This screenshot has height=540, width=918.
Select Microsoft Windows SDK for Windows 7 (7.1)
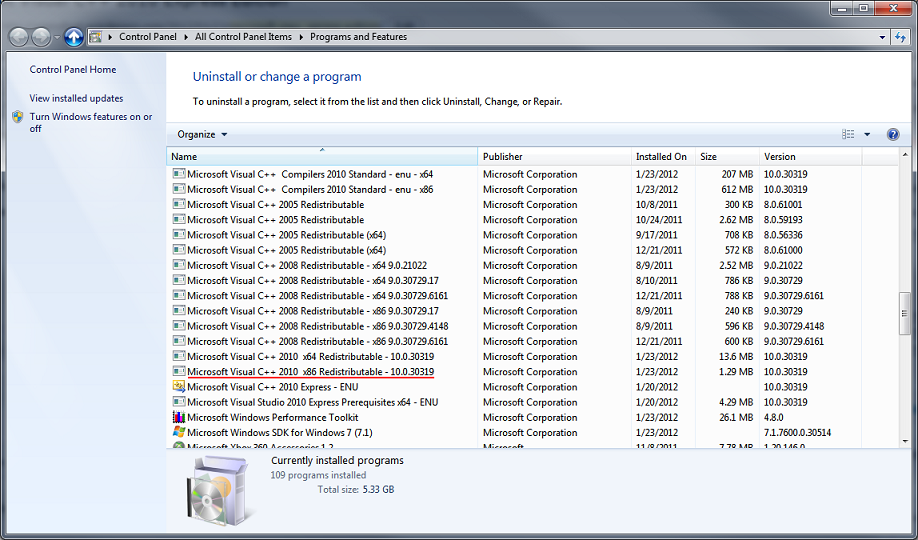[280, 432]
